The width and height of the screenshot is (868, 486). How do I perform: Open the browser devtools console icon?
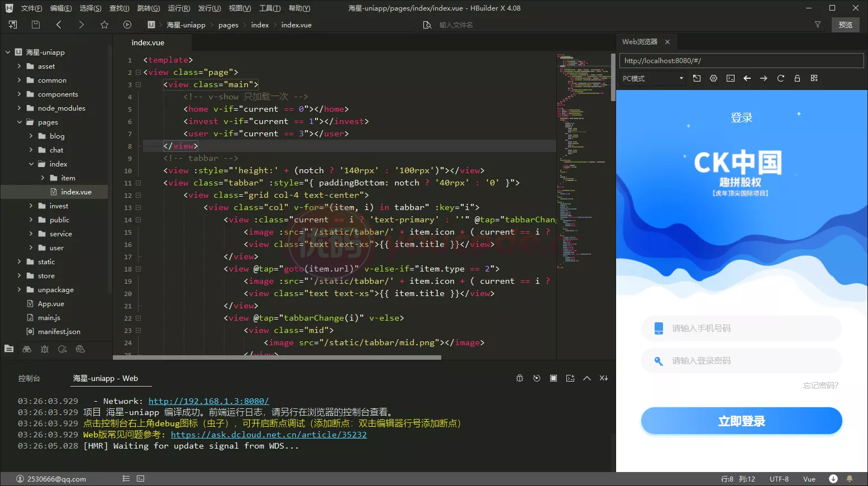731,78
